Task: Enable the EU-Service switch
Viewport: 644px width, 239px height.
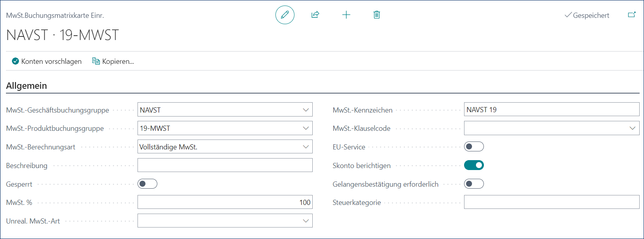Action: tap(474, 147)
